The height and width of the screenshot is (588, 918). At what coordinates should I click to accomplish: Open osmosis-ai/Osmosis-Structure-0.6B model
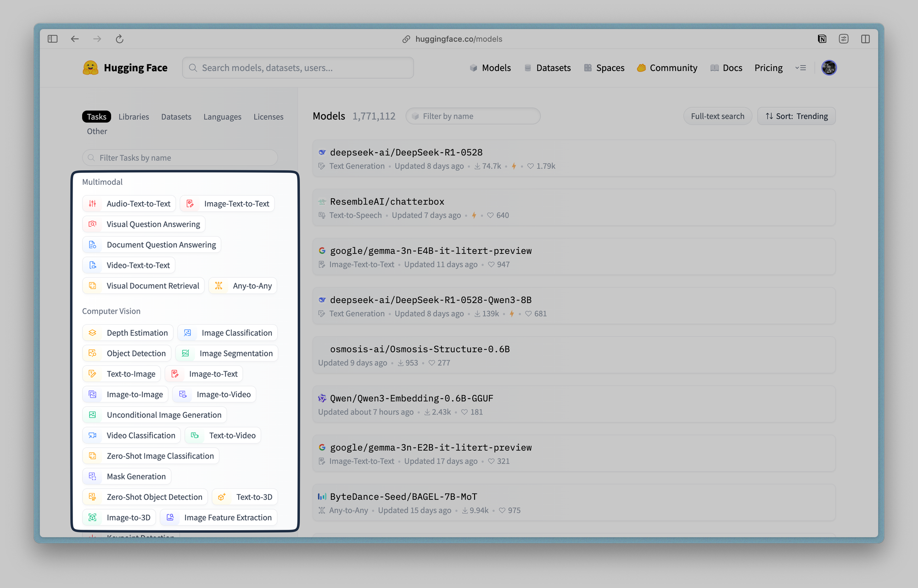coord(574,355)
